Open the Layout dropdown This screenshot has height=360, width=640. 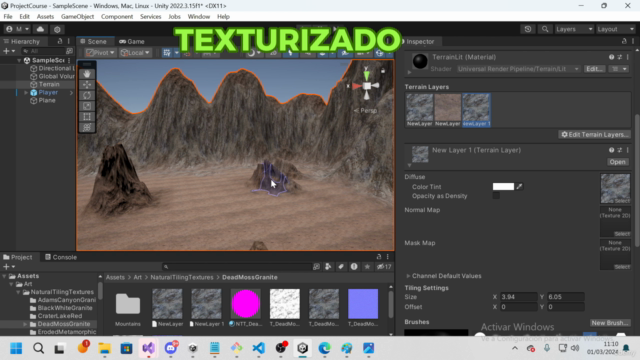[616, 29]
